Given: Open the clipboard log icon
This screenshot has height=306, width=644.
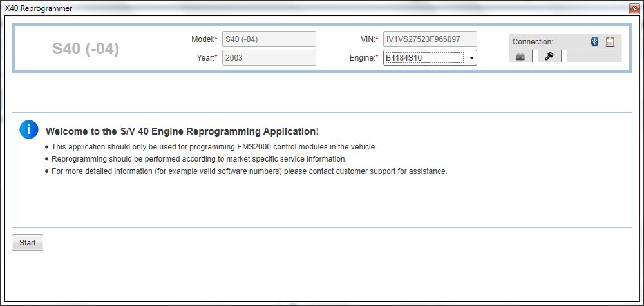Looking at the screenshot, I should [610, 41].
